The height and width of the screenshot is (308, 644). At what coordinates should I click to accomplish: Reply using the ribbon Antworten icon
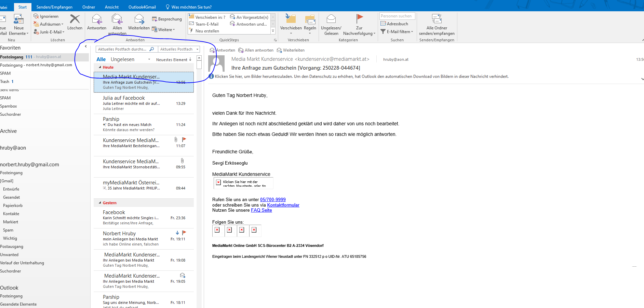[x=97, y=19]
